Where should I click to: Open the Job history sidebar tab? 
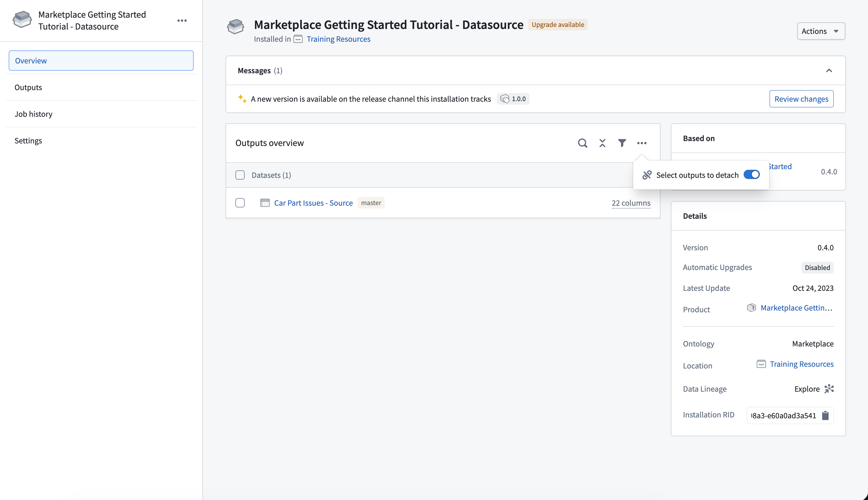101,114
